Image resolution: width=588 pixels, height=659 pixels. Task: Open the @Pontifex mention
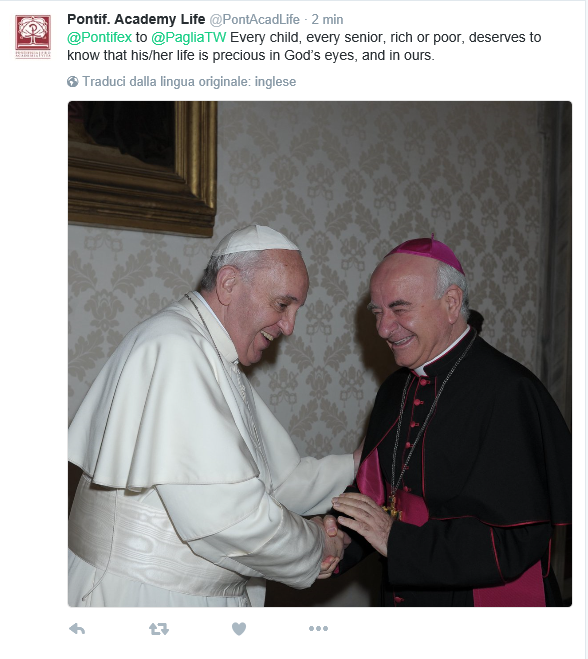(x=100, y=37)
